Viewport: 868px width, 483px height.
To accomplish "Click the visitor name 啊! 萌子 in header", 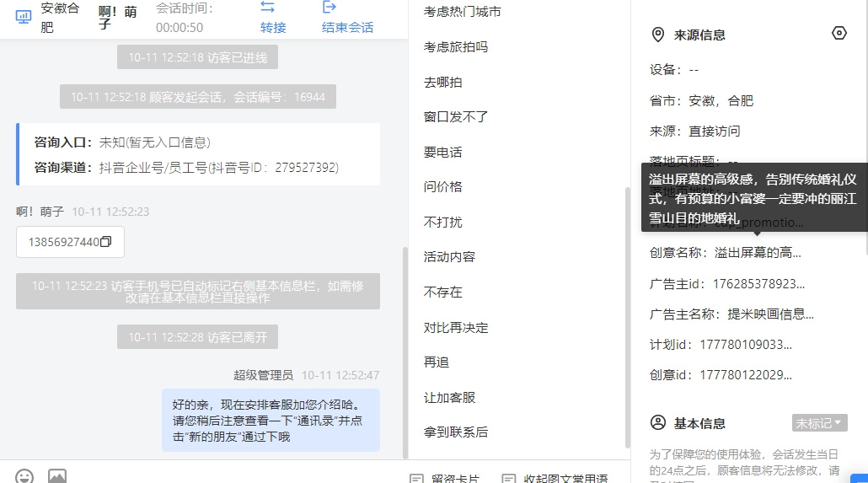I will point(118,18).
